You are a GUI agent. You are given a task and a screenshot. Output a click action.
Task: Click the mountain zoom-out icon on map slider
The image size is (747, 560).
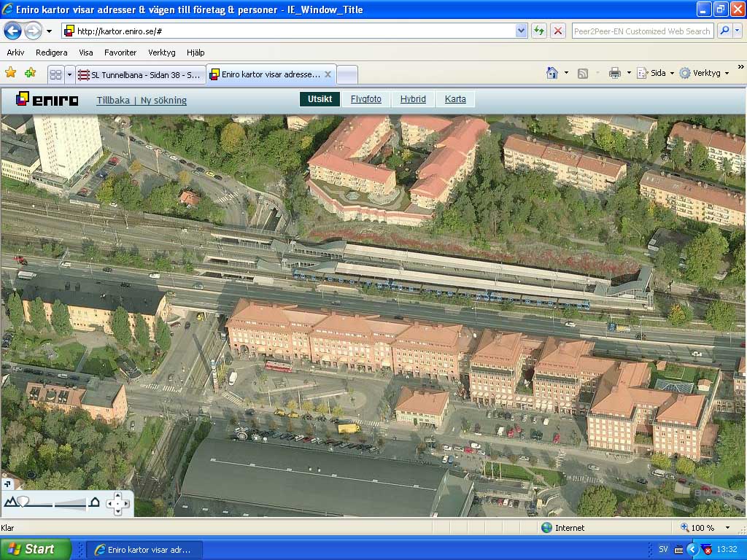pos(10,502)
